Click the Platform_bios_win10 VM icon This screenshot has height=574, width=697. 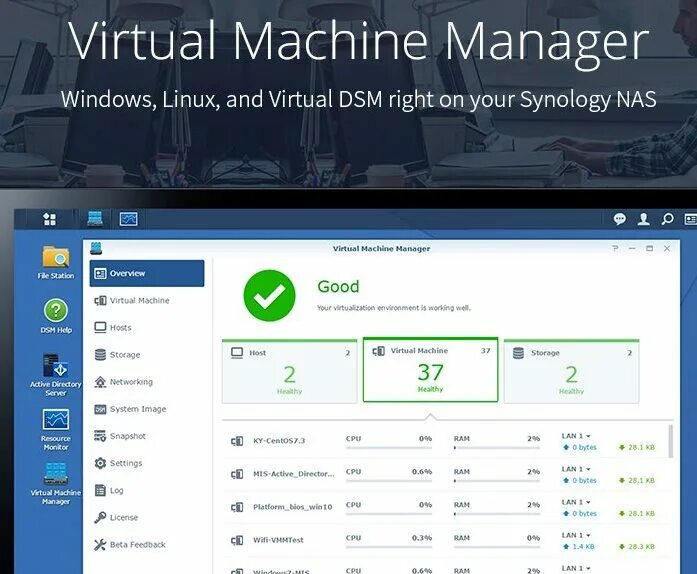click(x=237, y=507)
